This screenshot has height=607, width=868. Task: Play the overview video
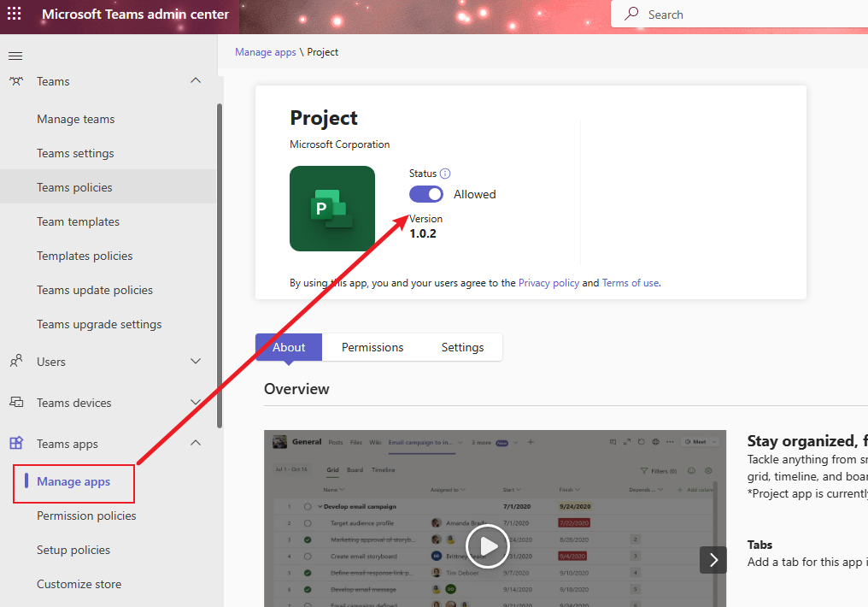(488, 546)
